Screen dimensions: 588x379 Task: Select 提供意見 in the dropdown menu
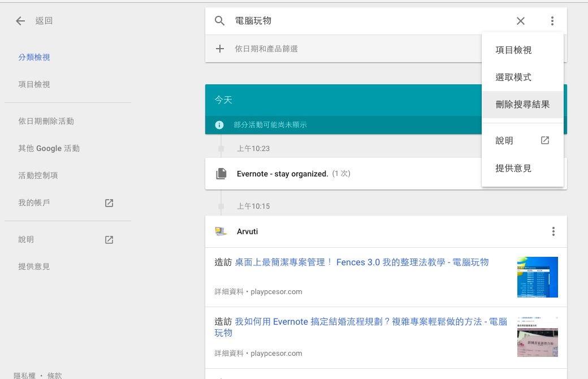(523, 168)
